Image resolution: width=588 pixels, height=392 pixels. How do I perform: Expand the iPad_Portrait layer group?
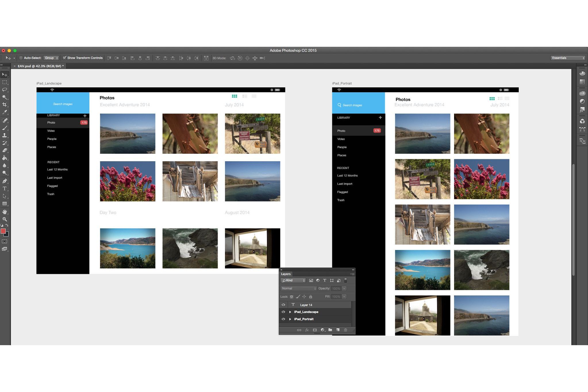click(x=290, y=319)
